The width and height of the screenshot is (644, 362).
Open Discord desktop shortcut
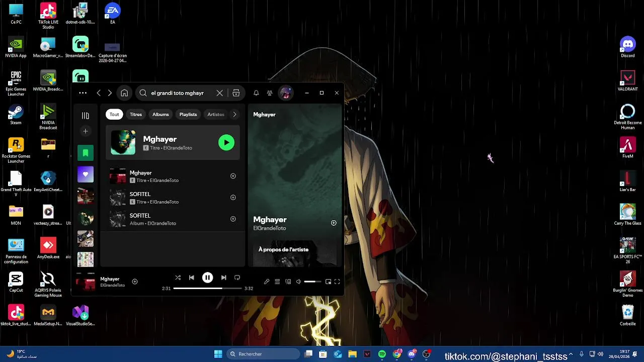point(627,47)
